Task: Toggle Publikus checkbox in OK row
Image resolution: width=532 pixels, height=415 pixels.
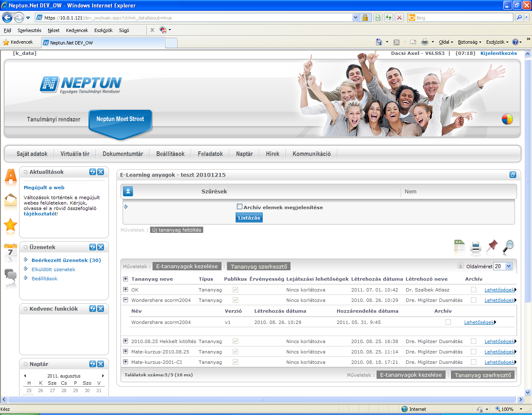Action: (x=235, y=290)
